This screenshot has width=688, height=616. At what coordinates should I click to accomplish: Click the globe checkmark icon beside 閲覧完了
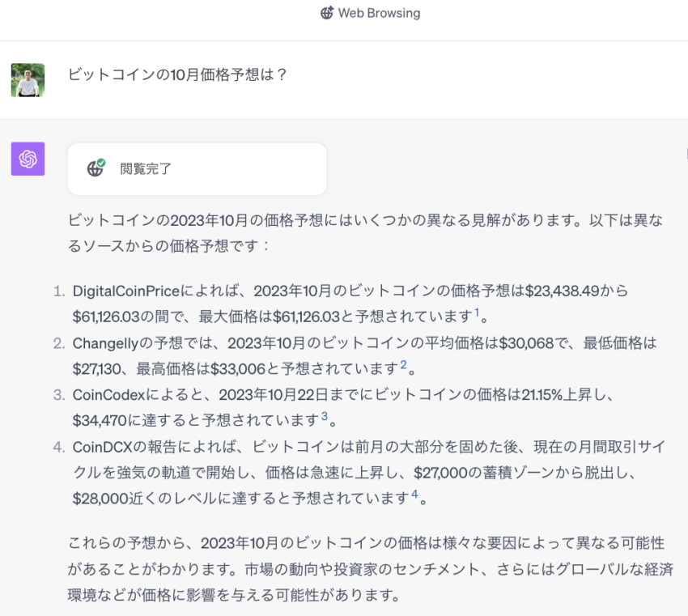96,168
